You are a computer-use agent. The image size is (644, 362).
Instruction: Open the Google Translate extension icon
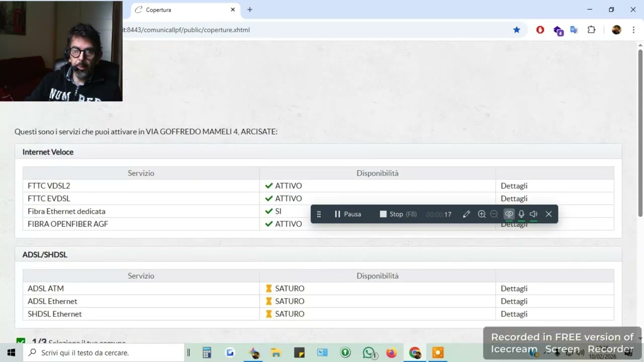tap(574, 30)
